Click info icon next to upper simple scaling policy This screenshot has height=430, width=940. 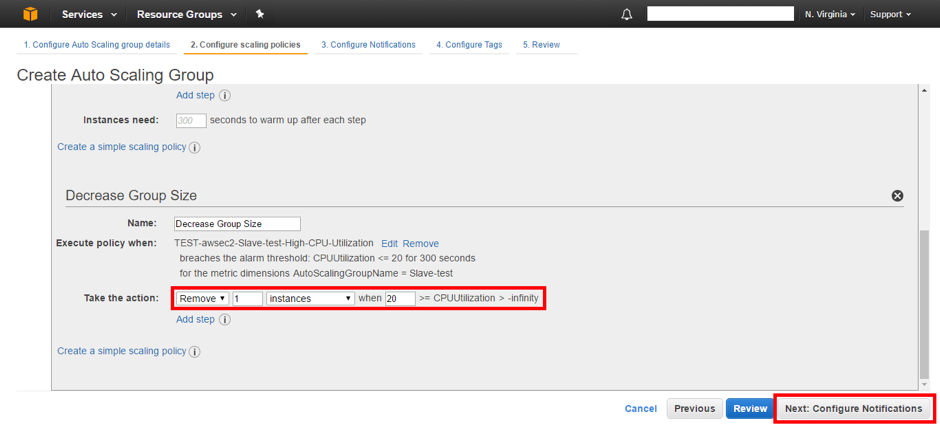coord(194,148)
